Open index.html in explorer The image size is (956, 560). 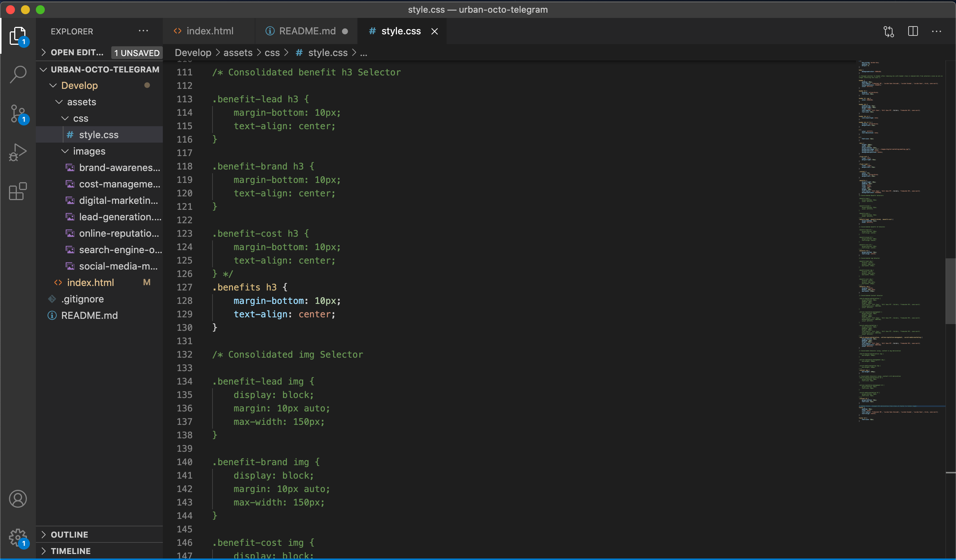[99, 283]
